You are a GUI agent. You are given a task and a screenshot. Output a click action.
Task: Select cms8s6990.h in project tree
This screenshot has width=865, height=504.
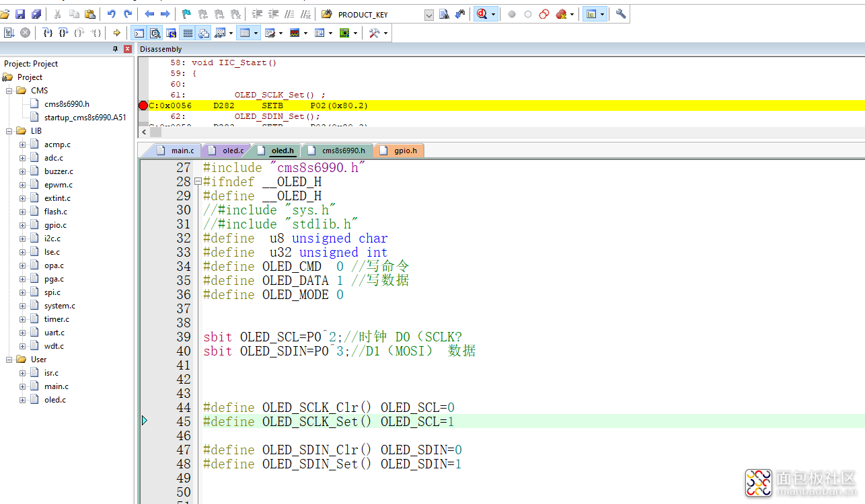coord(67,104)
